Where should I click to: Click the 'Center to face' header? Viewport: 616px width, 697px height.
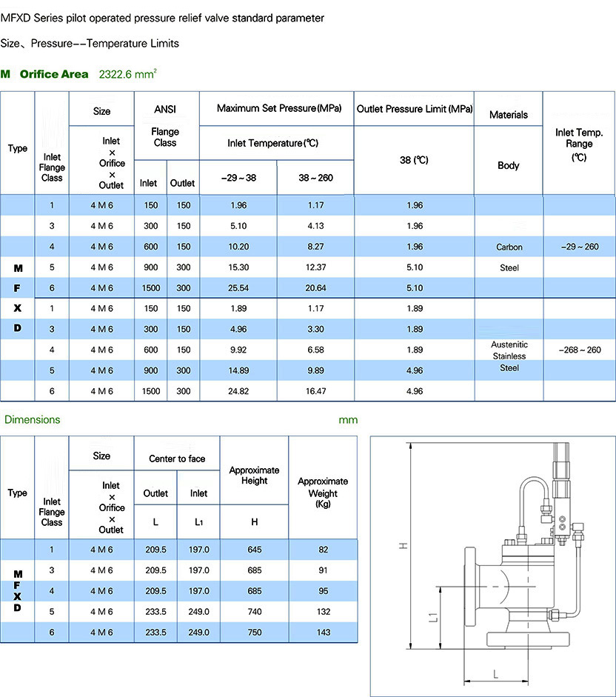click(177, 458)
